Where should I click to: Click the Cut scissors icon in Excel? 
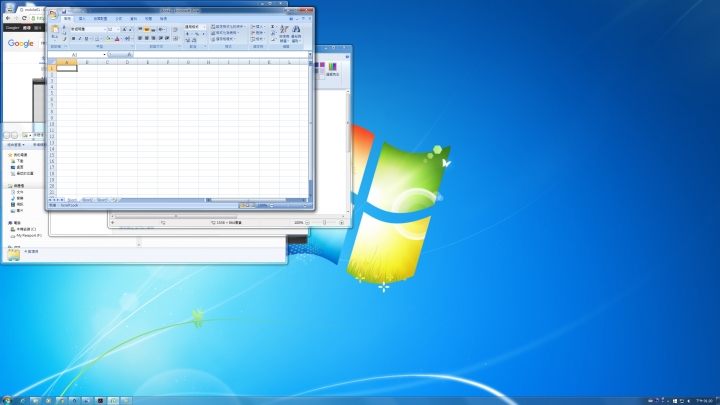pos(64,27)
